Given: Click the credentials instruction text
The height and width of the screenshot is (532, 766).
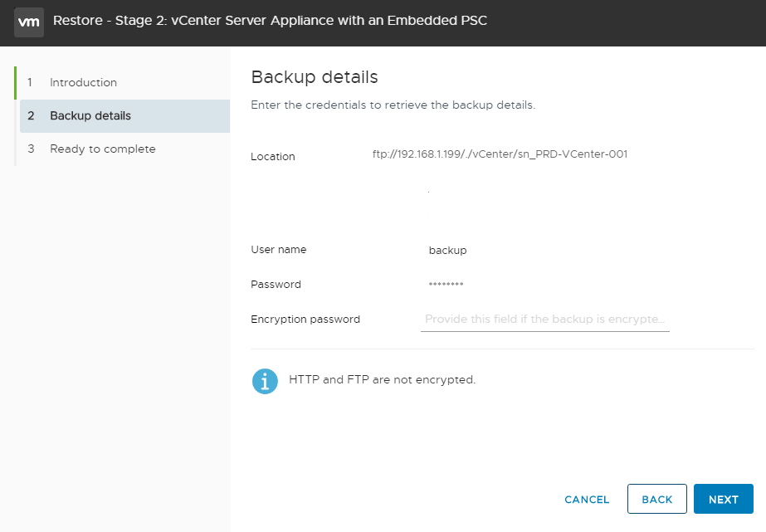Looking at the screenshot, I should click(393, 105).
